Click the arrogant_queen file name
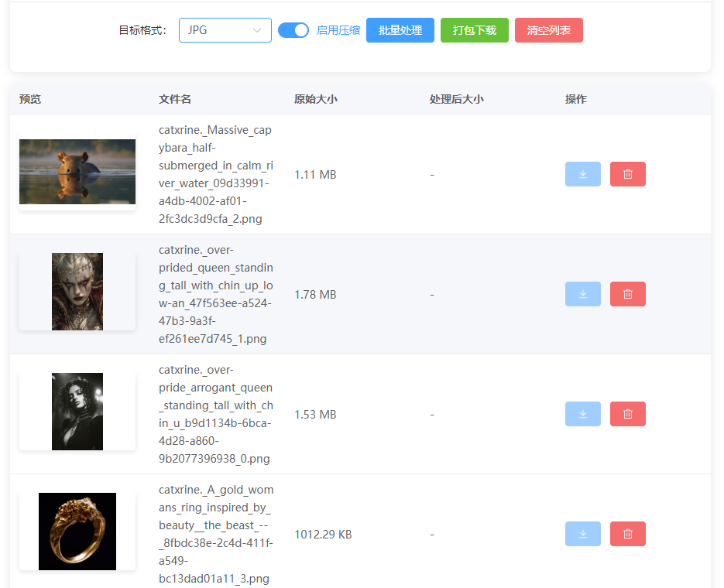This screenshot has width=724, height=588. coord(216,414)
